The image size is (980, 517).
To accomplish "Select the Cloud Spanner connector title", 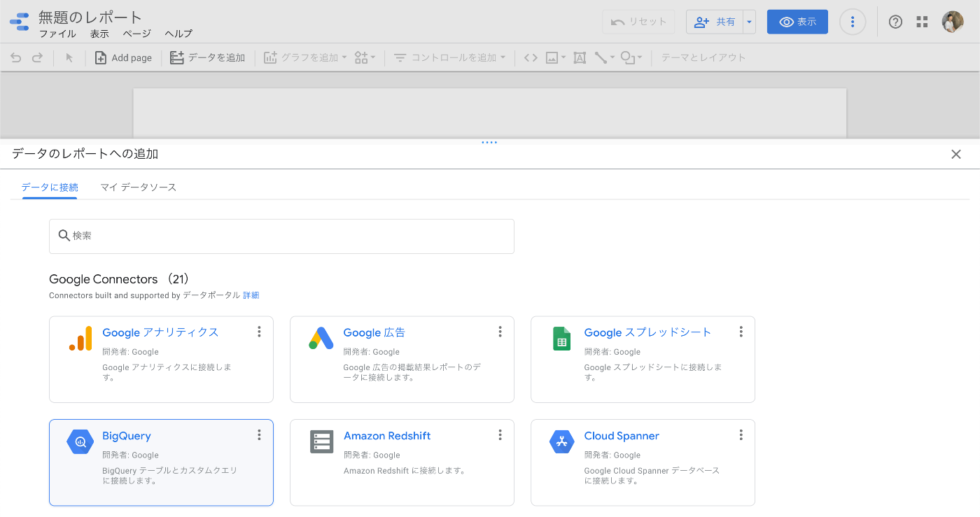I will click(622, 436).
